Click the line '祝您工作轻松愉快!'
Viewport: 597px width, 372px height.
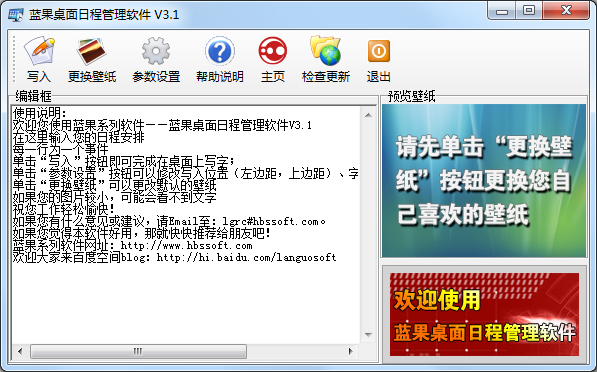(64, 209)
